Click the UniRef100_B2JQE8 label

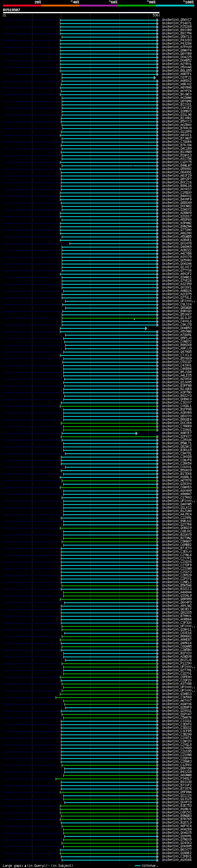click(177, 389)
